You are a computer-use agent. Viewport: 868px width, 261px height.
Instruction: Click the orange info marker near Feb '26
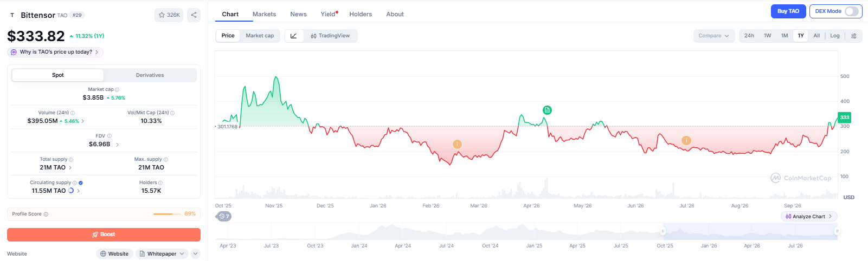point(457,144)
